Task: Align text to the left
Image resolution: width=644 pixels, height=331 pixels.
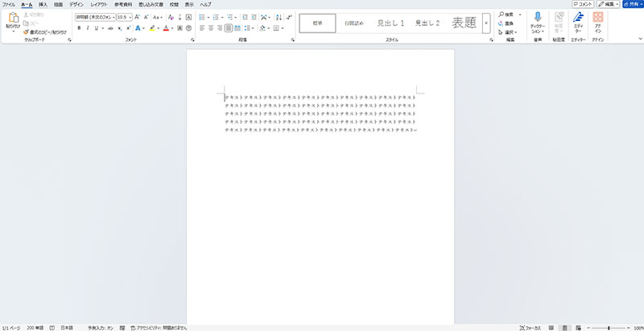Action: [x=202, y=28]
